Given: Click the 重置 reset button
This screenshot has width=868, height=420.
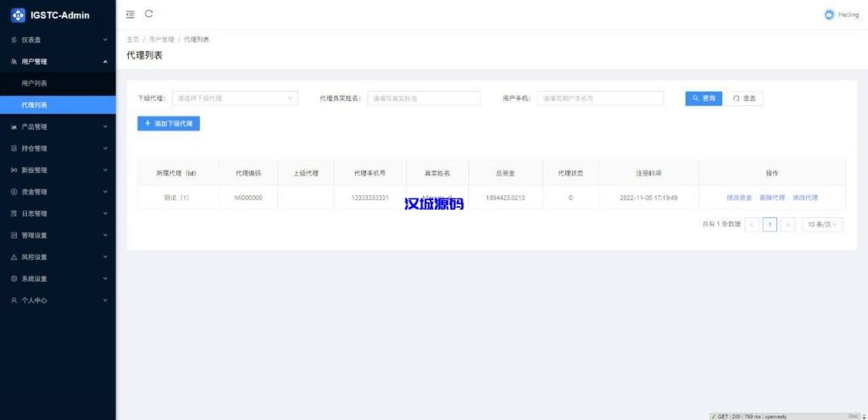Looking at the screenshot, I should [x=744, y=98].
